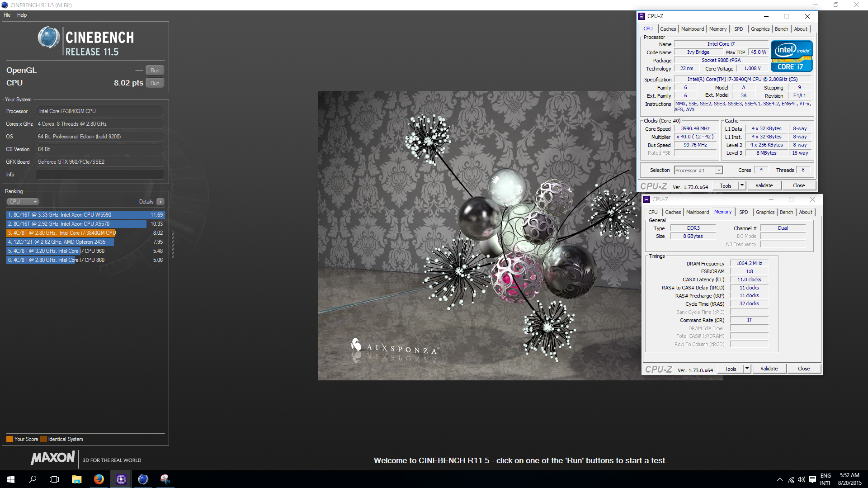
Task: Click the Cinebench title bar icon
Action: (5, 5)
